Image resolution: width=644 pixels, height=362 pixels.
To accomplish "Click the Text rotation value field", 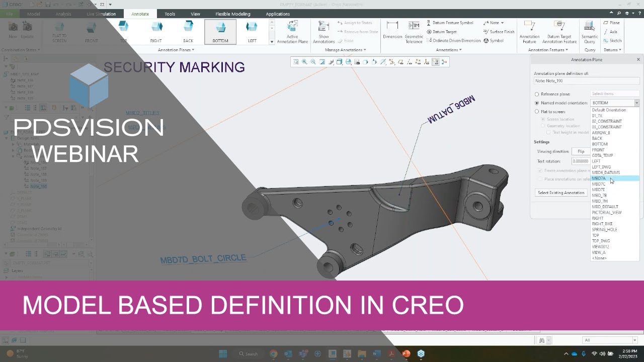I will (581, 161).
